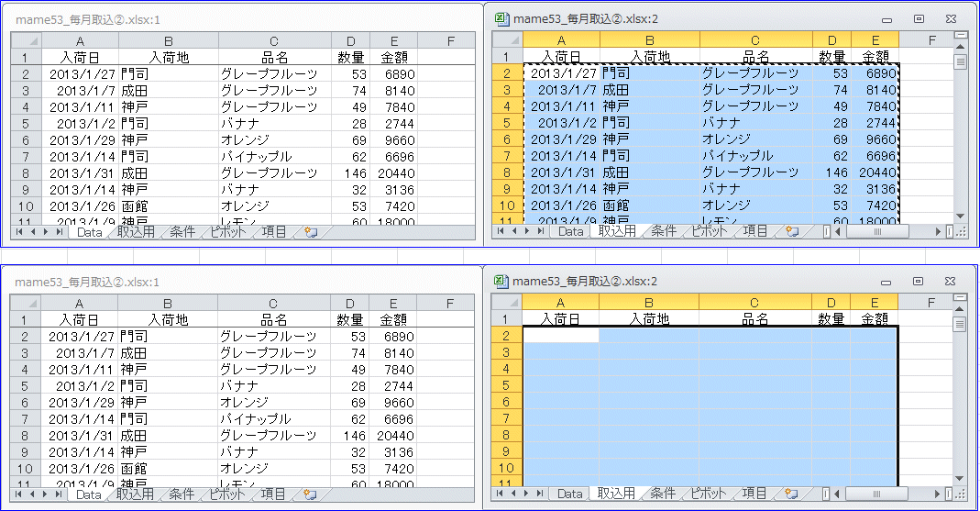Viewport: 980px width, 511px height.
Task: Open ピボット sheet tab in lower-left window
Action: 226,494
